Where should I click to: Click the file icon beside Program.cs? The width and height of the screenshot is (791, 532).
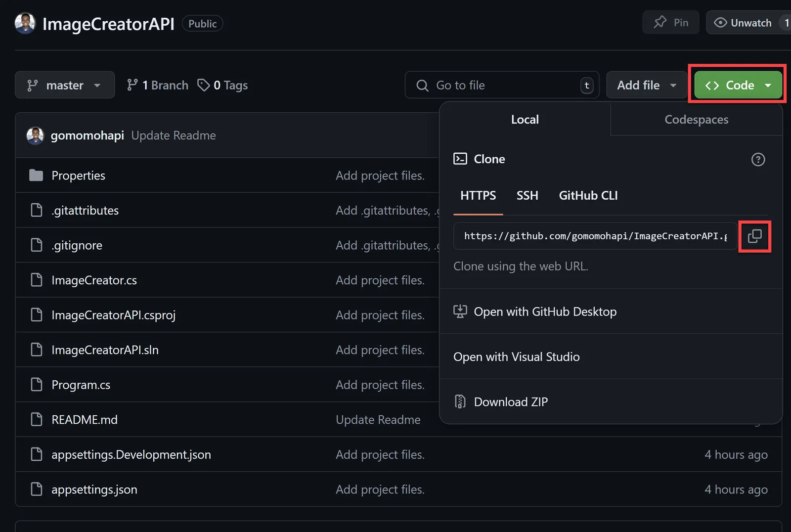[x=37, y=384]
